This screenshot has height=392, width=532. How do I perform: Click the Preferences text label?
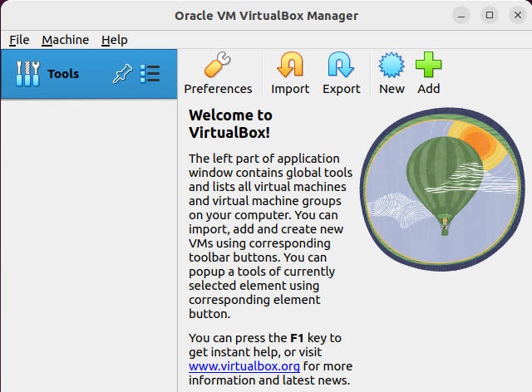tap(218, 89)
